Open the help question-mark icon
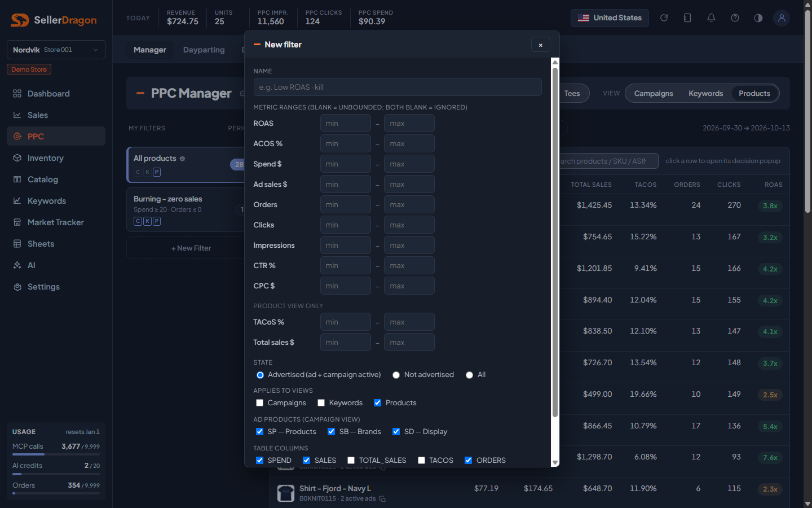The height and width of the screenshot is (508, 812). [735, 18]
